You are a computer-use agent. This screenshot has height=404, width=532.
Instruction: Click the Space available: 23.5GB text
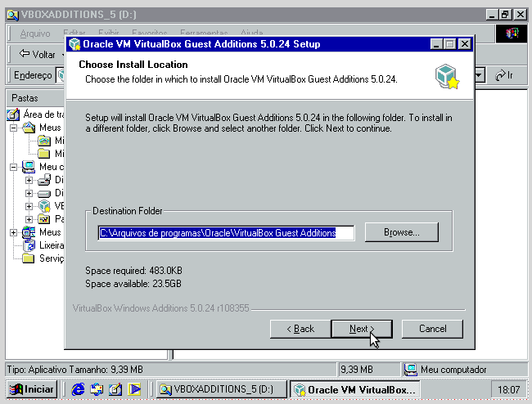click(133, 283)
